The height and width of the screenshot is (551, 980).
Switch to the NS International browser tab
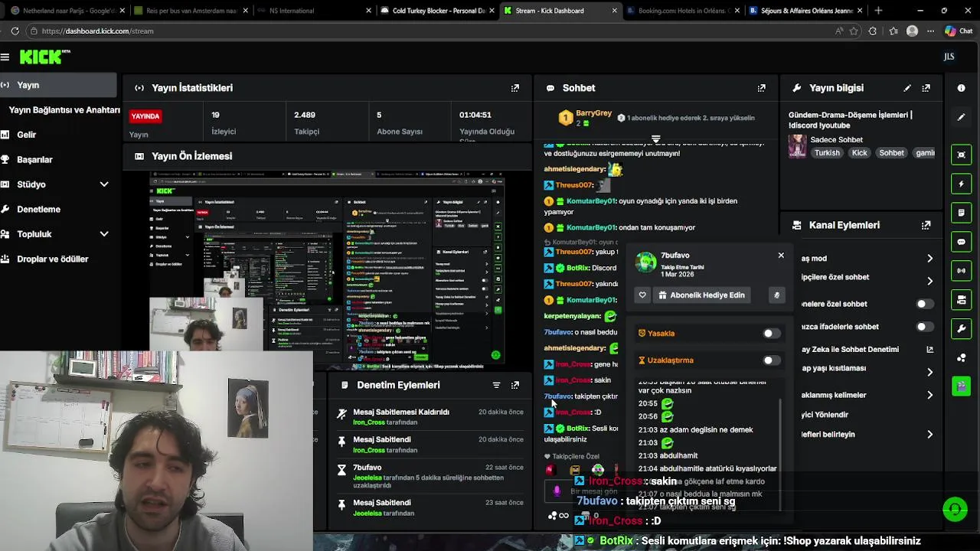[x=315, y=11]
